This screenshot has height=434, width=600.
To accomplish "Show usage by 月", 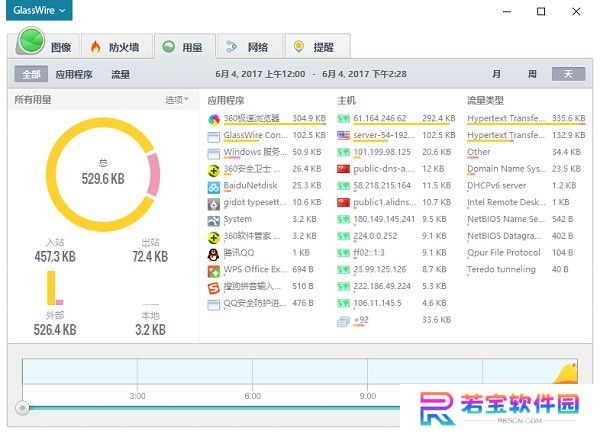I will [x=497, y=74].
